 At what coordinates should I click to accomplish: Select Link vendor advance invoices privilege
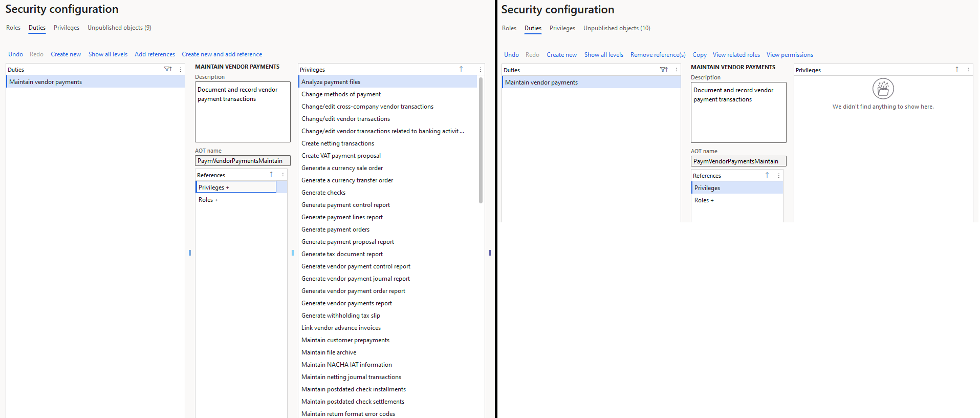[x=387, y=328]
